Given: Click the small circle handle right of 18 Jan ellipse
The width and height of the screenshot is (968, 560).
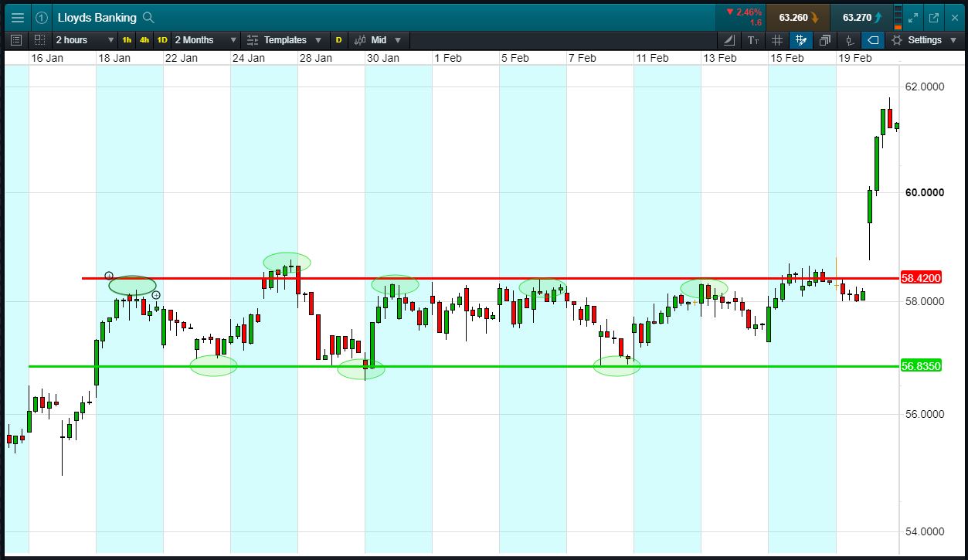Looking at the screenshot, I should tap(156, 295).
